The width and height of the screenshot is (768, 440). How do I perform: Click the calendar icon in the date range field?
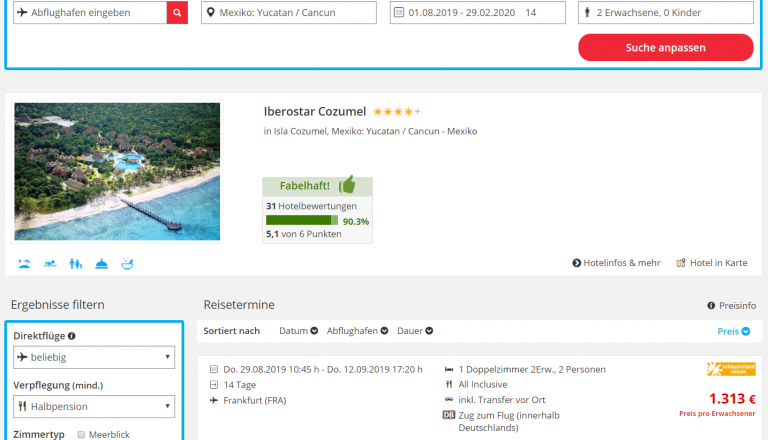click(x=399, y=12)
